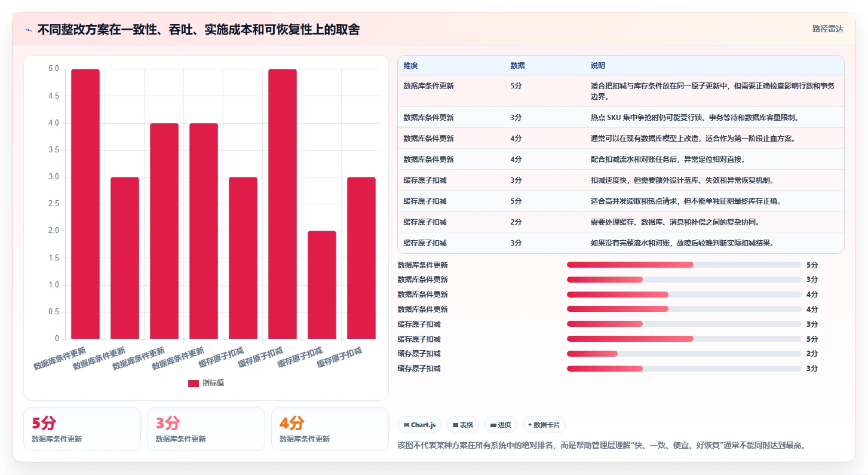Click the 数据库条件更新 progress bar showing 3分

684,280
